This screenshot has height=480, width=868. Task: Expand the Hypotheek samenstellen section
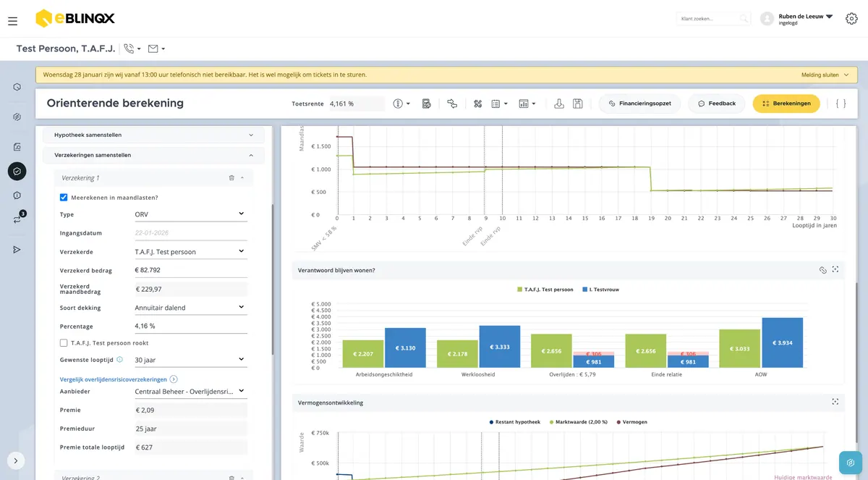coord(154,135)
